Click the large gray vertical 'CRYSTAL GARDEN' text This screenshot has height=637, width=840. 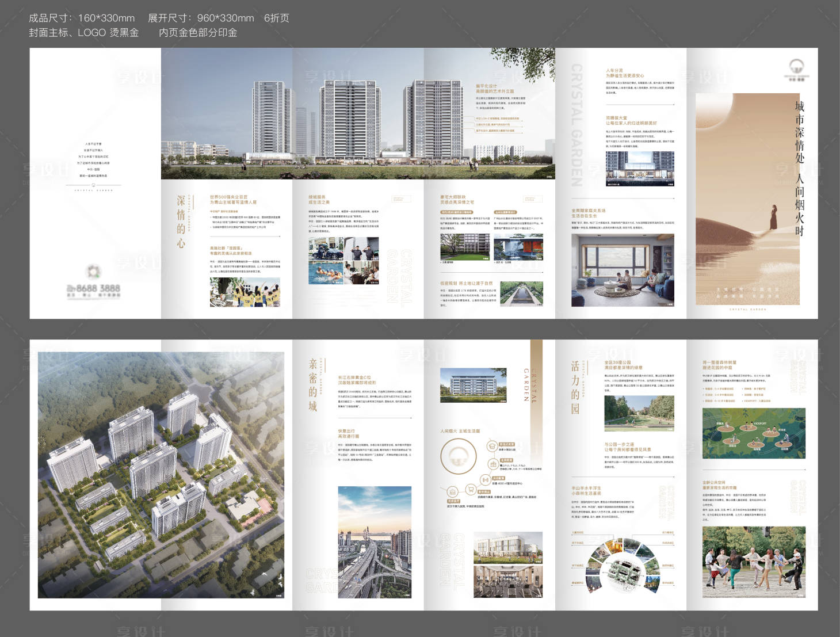coord(576,125)
